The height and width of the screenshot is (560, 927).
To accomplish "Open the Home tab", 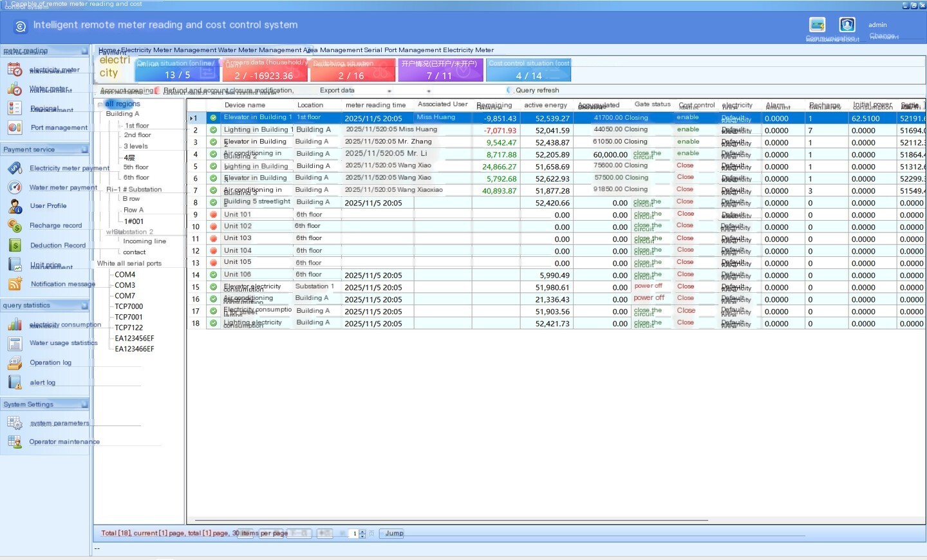I will [108, 50].
